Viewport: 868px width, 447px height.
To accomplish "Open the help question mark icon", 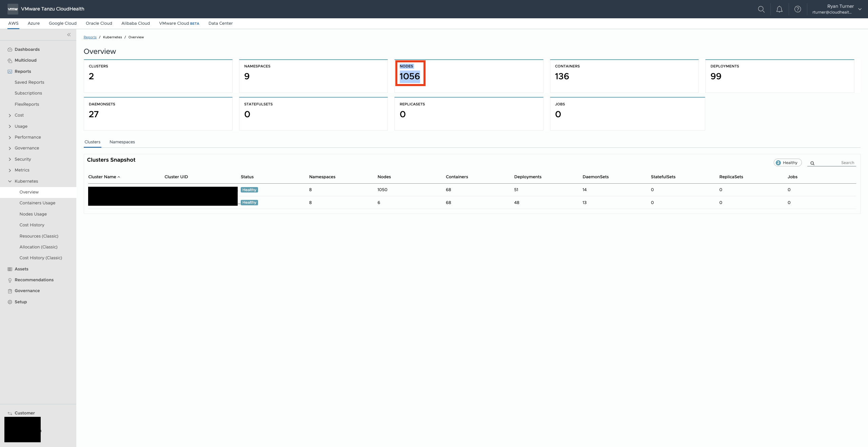I will (797, 9).
